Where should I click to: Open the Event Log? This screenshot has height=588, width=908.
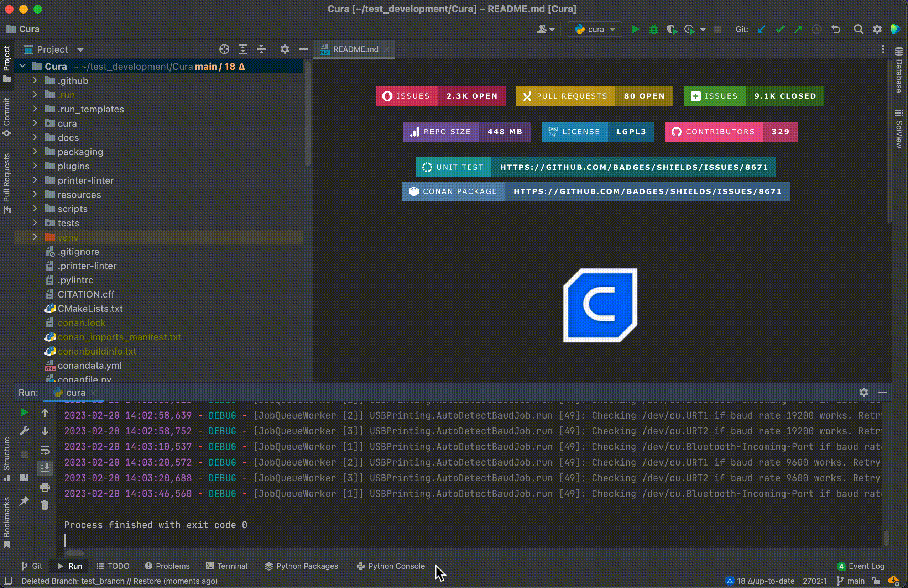point(861,566)
